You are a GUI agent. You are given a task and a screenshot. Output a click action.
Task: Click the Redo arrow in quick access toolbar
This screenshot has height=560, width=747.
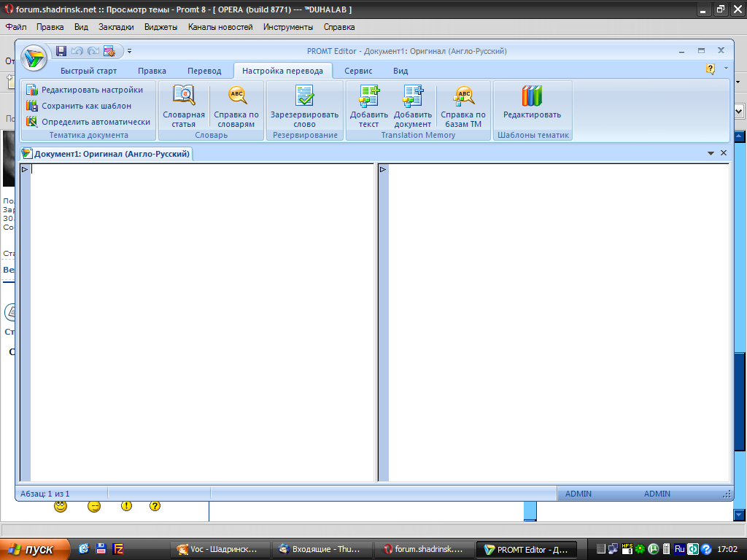(x=93, y=51)
